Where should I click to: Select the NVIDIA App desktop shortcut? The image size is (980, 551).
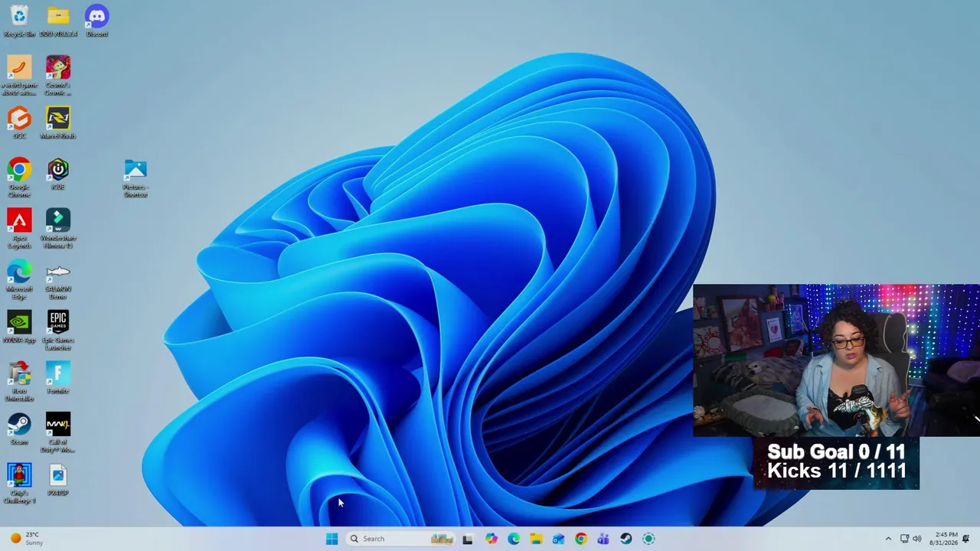tap(19, 327)
